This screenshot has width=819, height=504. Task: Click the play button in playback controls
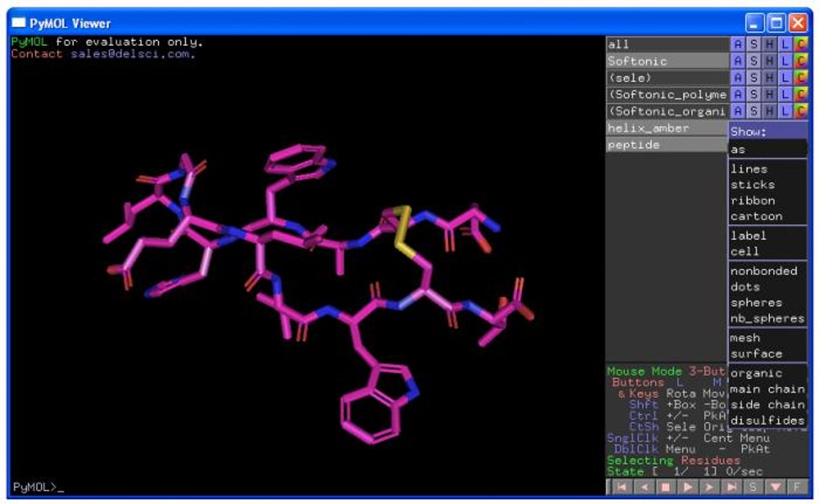point(688,487)
